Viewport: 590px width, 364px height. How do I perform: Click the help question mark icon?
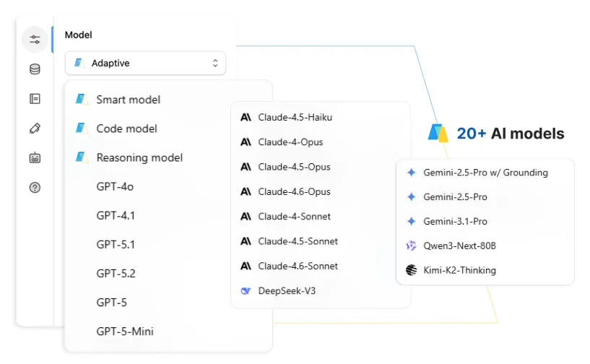pyautogui.click(x=35, y=188)
